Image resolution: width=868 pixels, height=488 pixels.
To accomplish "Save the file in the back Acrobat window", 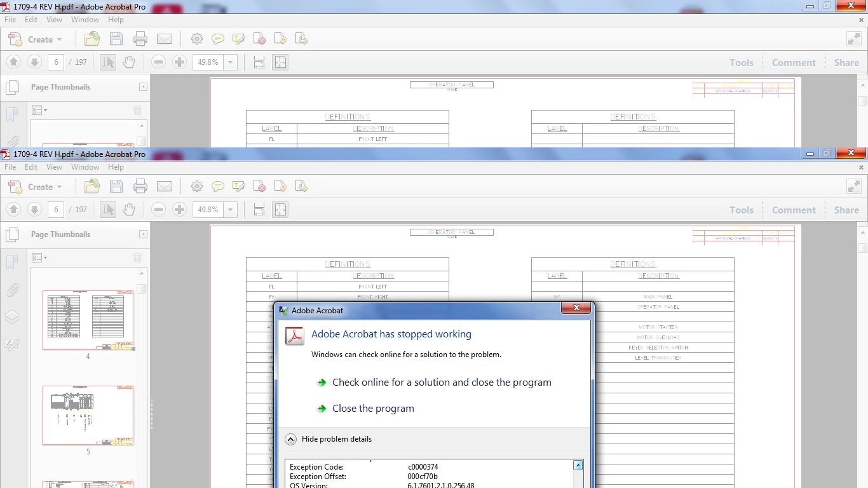I will 116,39.
